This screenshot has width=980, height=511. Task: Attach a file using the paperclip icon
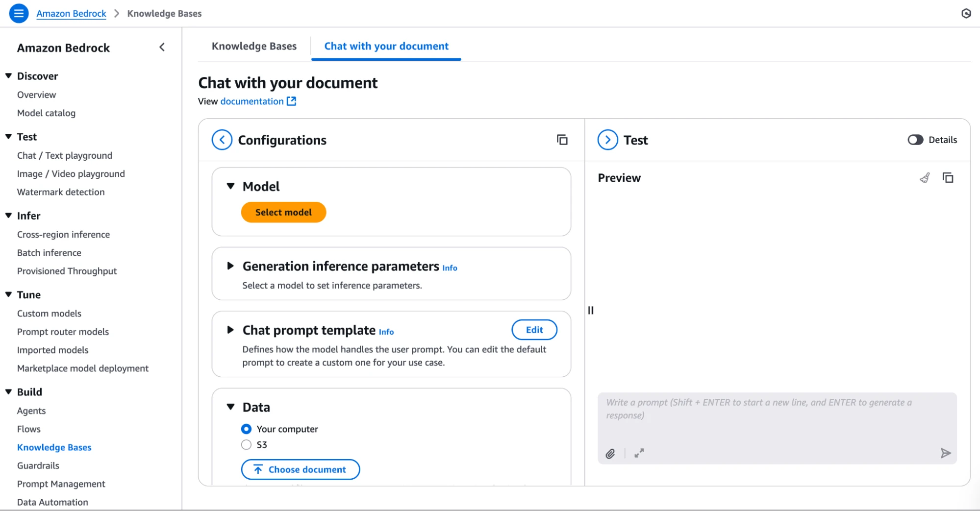click(610, 454)
